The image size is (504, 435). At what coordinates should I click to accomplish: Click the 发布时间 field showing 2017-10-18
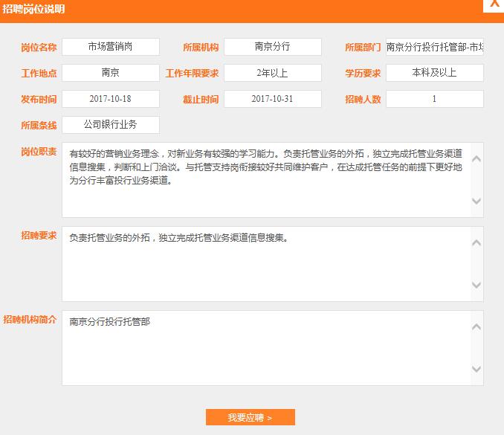pyautogui.click(x=111, y=99)
